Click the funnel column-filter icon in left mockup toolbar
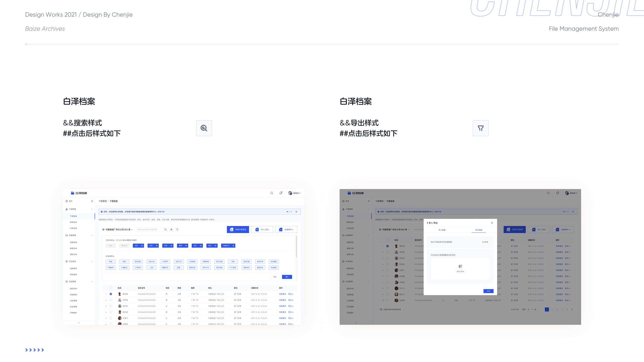 point(177,230)
